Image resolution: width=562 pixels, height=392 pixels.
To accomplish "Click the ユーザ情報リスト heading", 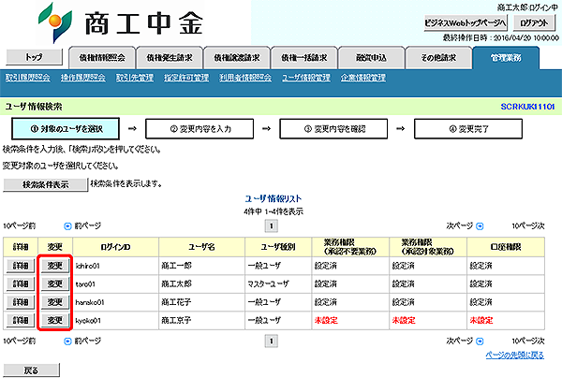I will (274, 199).
